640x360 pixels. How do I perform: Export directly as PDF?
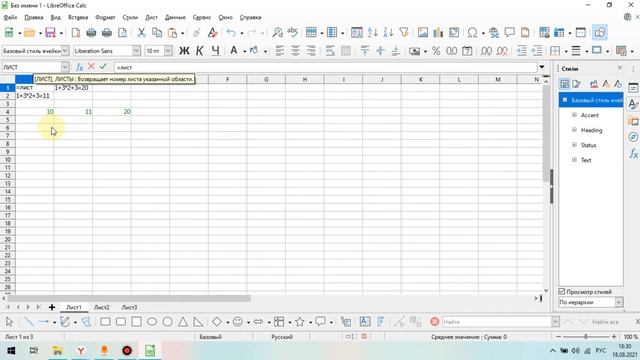(x=76, y=33)
